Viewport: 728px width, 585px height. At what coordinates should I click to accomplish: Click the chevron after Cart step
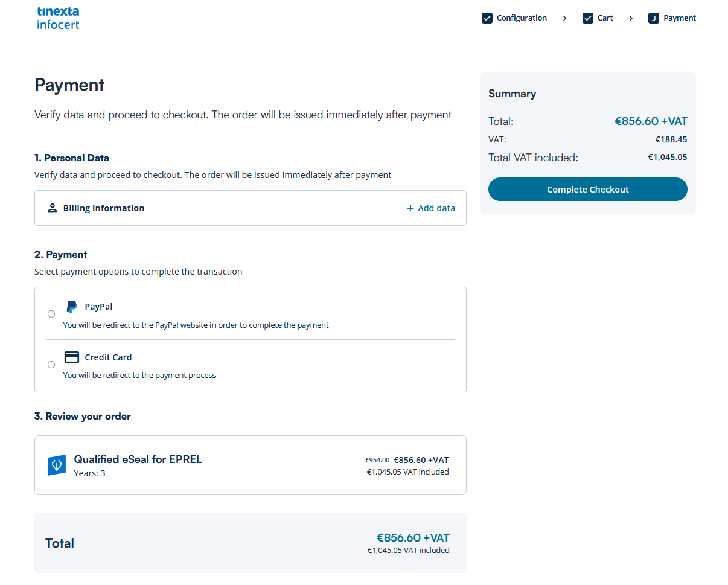[x=631, y=18]
